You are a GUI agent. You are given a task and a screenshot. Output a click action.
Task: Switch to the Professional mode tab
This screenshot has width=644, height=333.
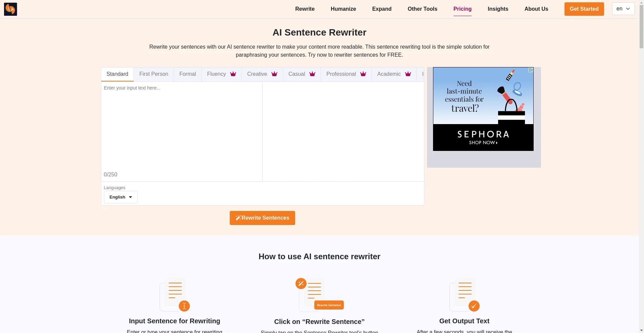tap(346, 74)
